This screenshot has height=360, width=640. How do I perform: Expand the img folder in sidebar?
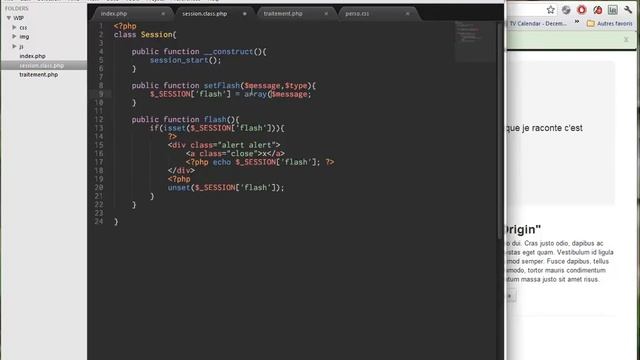(14, 36)
